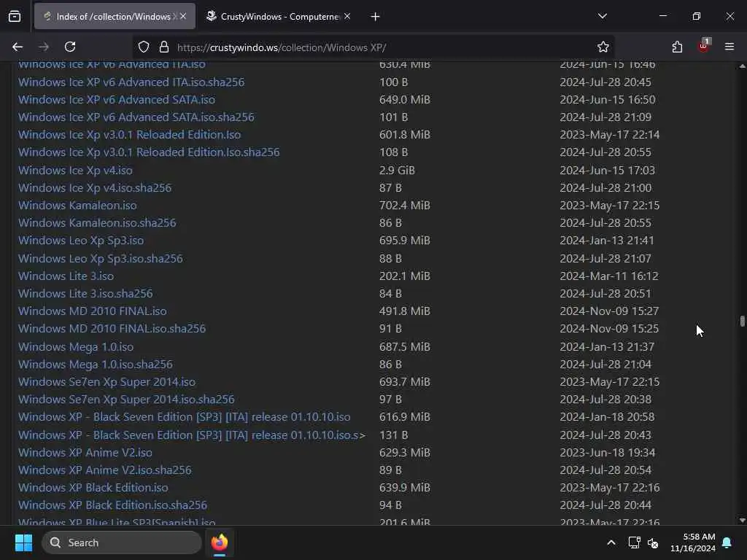View site security padlock info
747x560 pixels.
164,47
